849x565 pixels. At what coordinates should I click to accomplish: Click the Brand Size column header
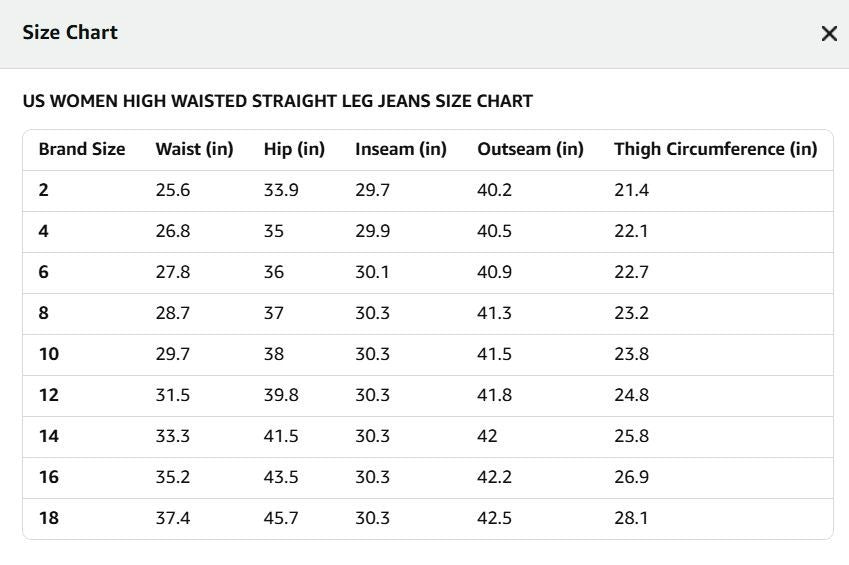tap(82, 149)
